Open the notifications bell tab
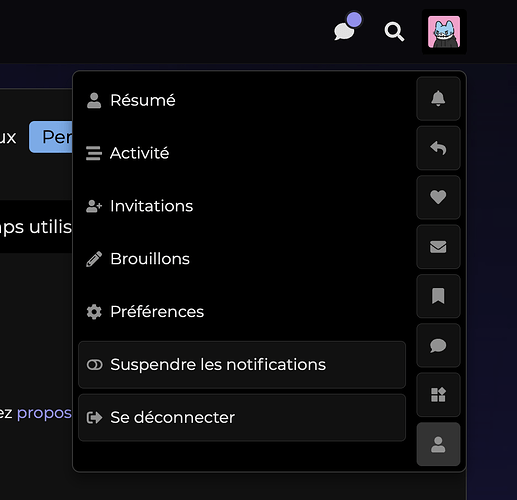 point(438,99)
